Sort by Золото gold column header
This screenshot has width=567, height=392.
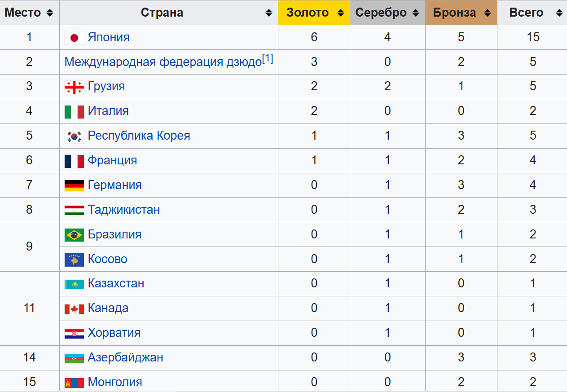314,13
